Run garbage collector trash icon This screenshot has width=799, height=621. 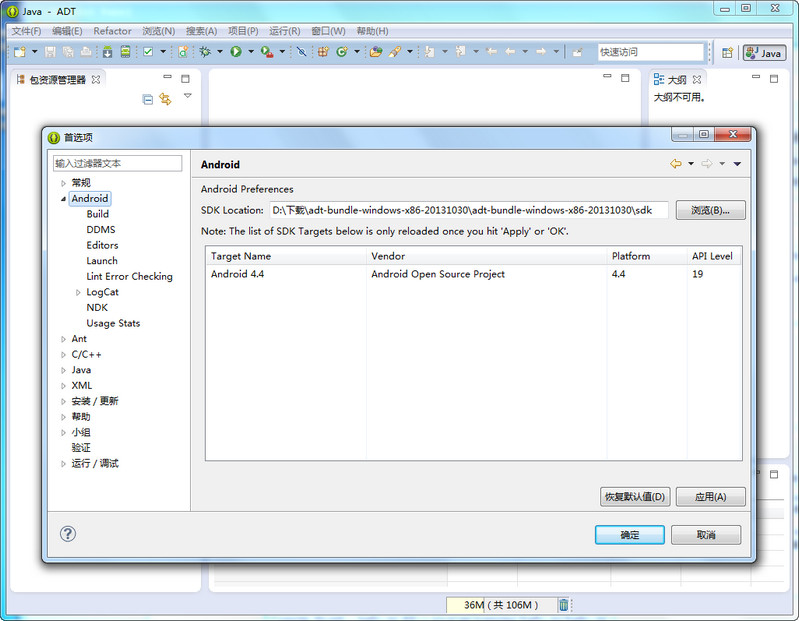coord(564,605)
